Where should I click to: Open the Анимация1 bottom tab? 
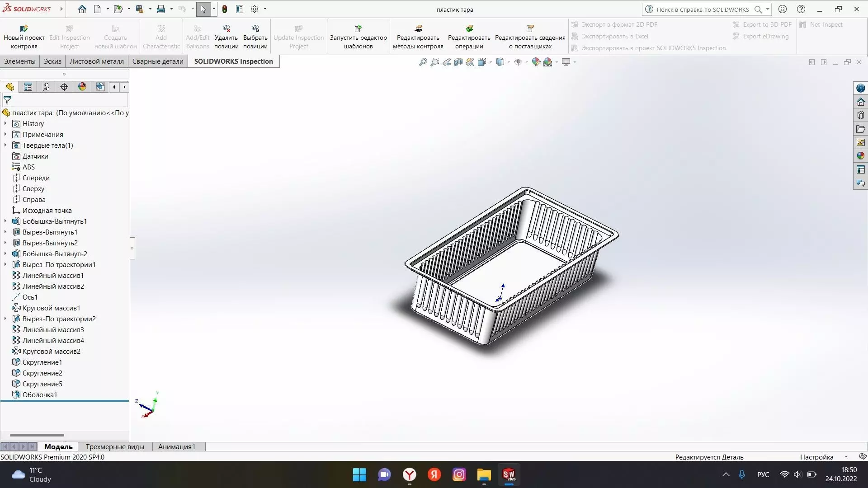tap(177, 446)
